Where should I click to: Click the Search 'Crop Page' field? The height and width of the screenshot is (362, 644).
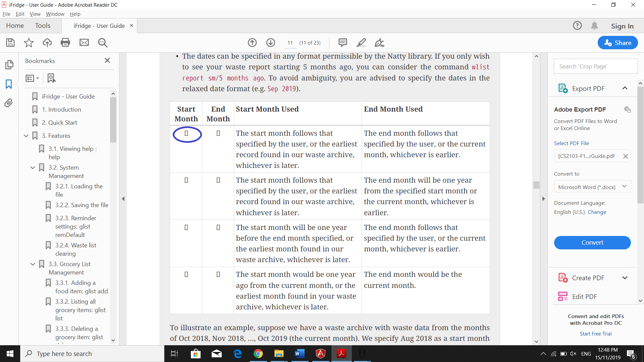pos(595,66)
